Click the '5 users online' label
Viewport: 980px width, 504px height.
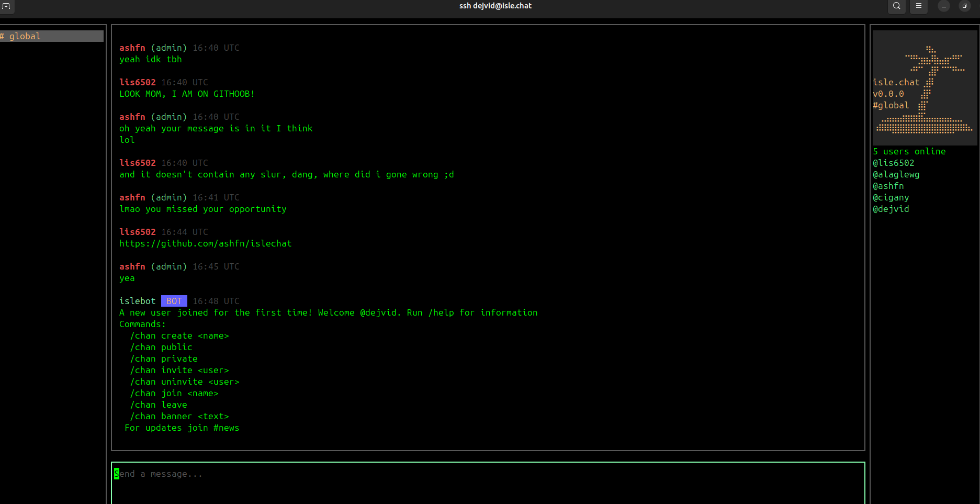[x=909, y=151]
